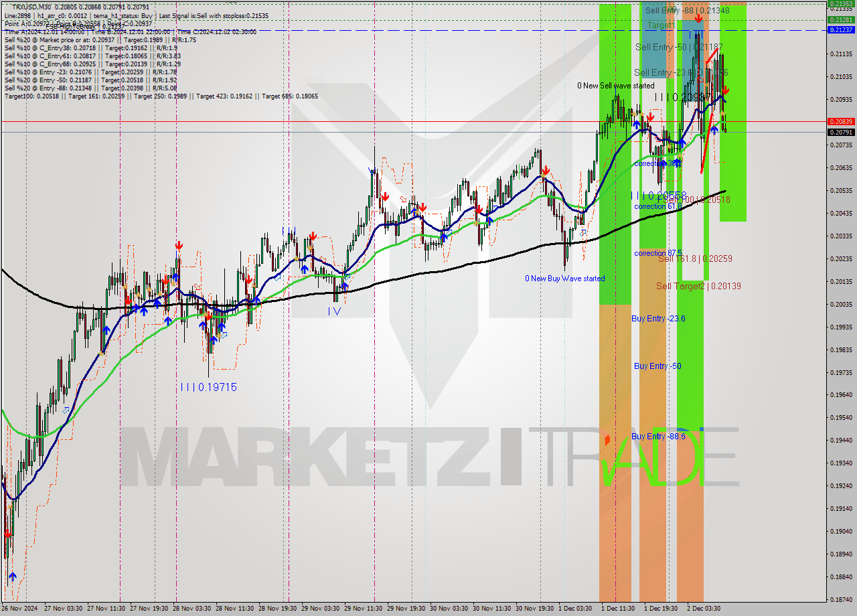This screenshot has height=616, width=857.
Task: Click the 'Target100: 0.20518' targets summary line
Action: coord(161,96)
